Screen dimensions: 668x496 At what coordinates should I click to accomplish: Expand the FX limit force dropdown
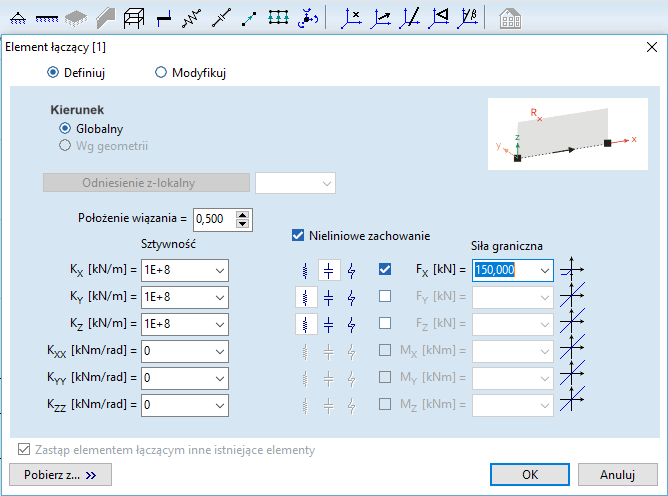coord(544,270)
